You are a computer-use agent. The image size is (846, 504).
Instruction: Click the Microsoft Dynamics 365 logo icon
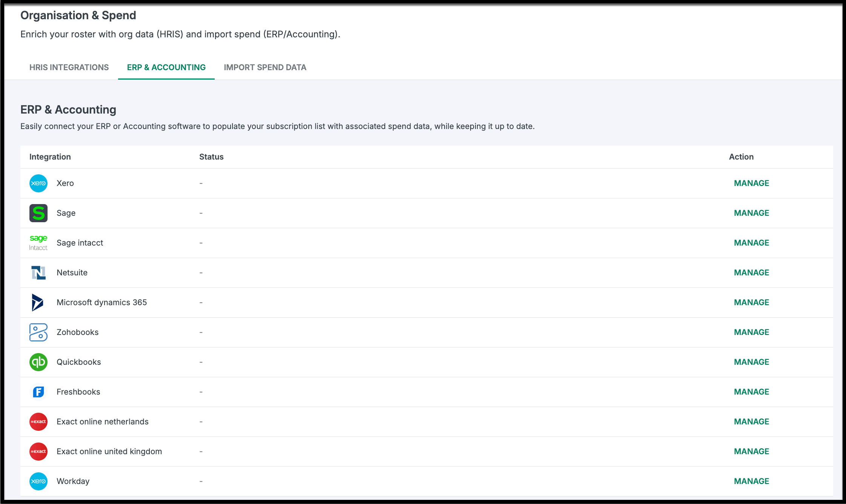click(38, 303)
